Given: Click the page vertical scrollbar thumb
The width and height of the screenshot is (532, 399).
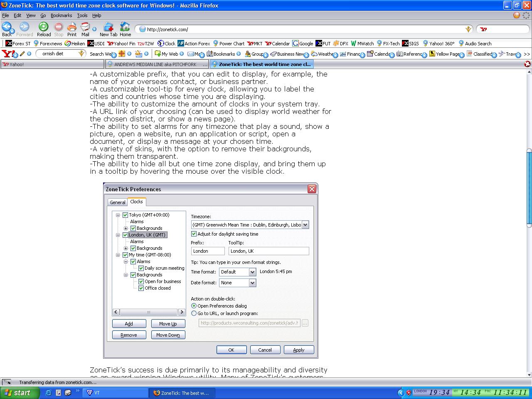Looking at the screenshot, I should pos(529,188).
